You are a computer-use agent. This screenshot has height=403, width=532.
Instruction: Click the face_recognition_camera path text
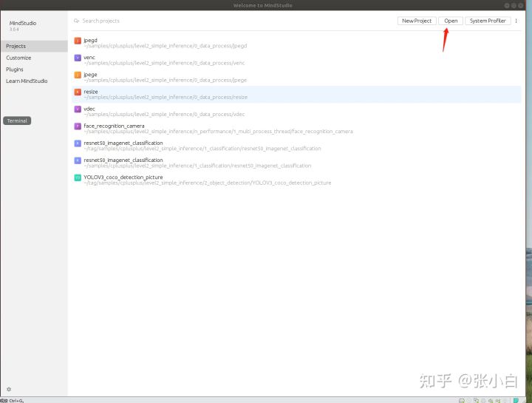pos(218,132)
